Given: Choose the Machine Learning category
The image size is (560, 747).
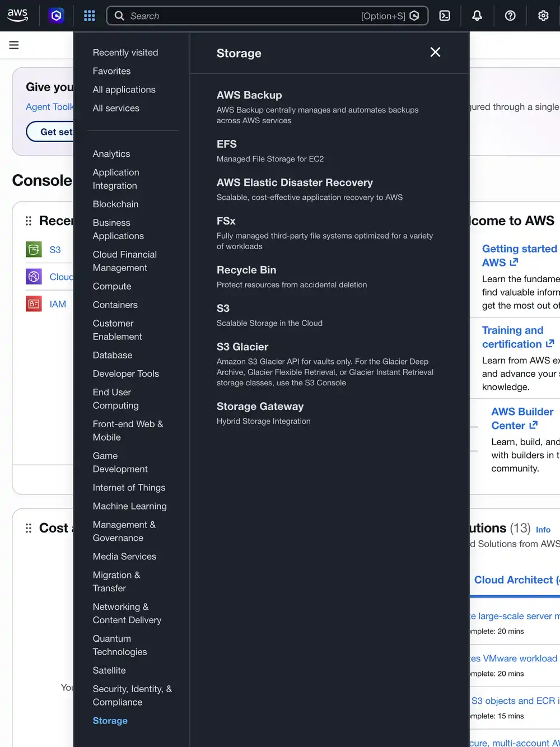Looking at the screenshot, I should [129, 506].
